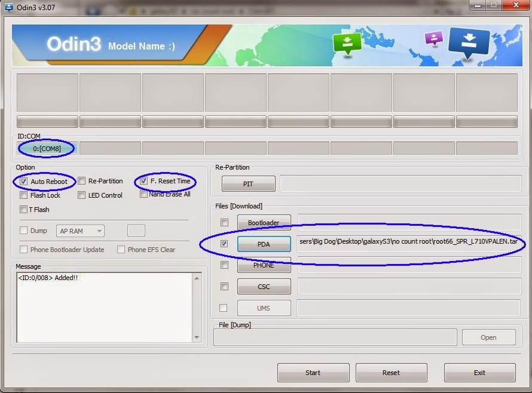Click the small field beside AP RAM
532x393 pixels.
pos(136,231)
